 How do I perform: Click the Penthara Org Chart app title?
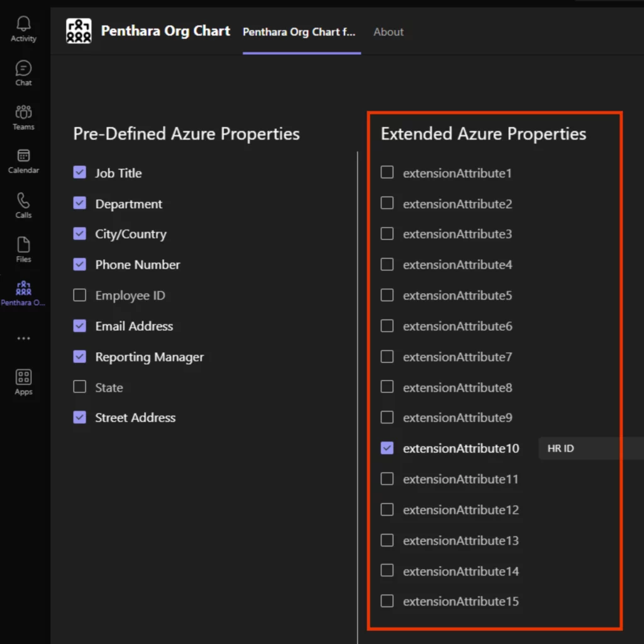(x=165, y=31)
